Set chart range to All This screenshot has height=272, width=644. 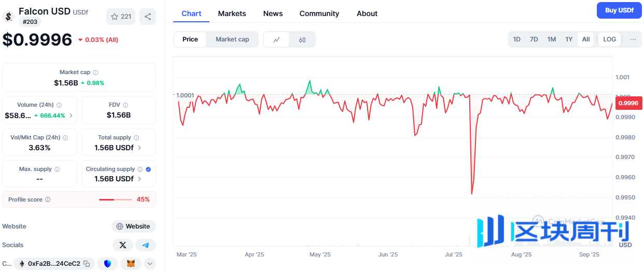(x=586, y=39)
